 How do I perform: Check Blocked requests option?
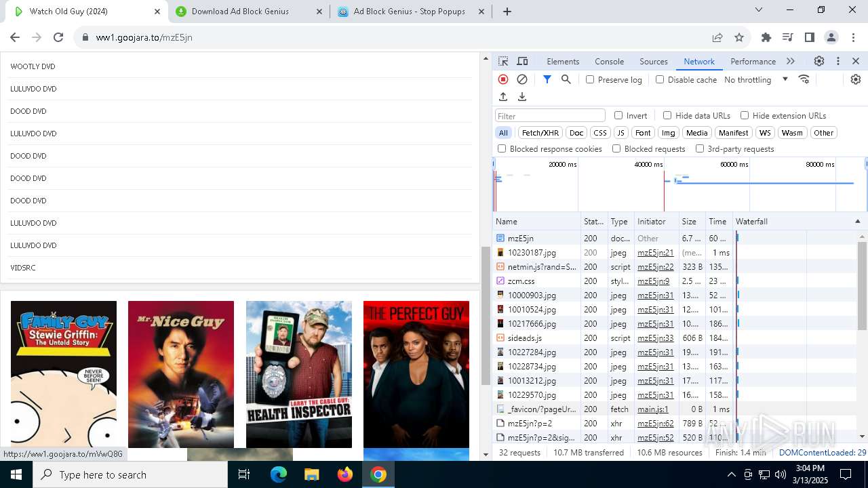(x=616, y=148)
